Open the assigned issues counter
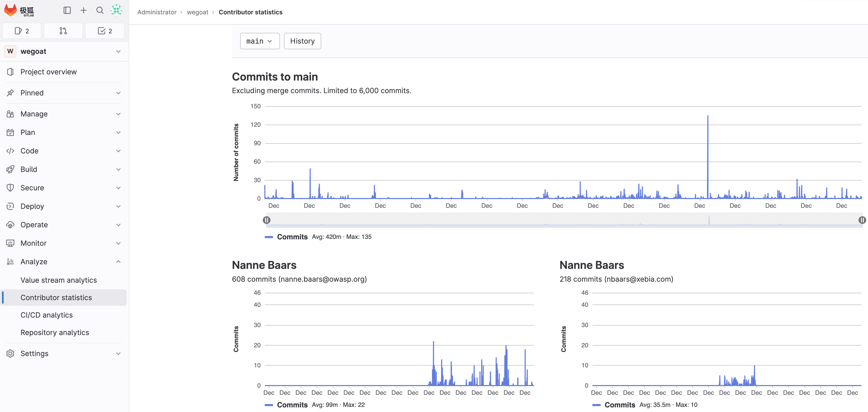This screenshot has width=868, height=412. [x=22, y=31]
